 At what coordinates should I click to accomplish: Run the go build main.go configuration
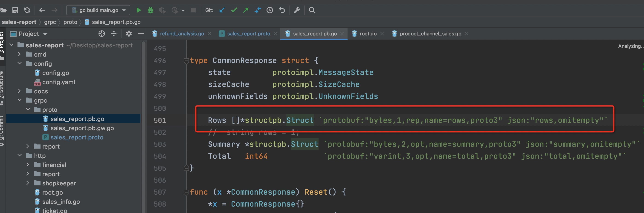coord(139,10)
